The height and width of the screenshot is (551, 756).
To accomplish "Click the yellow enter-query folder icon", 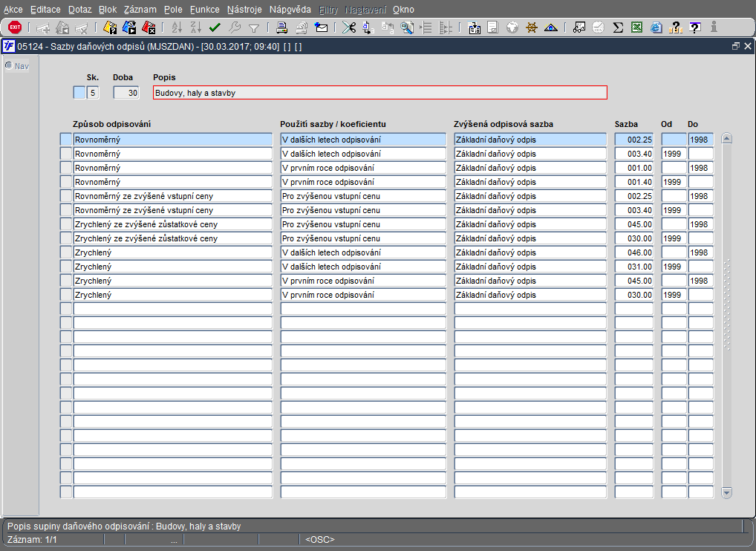I will 110,27.
